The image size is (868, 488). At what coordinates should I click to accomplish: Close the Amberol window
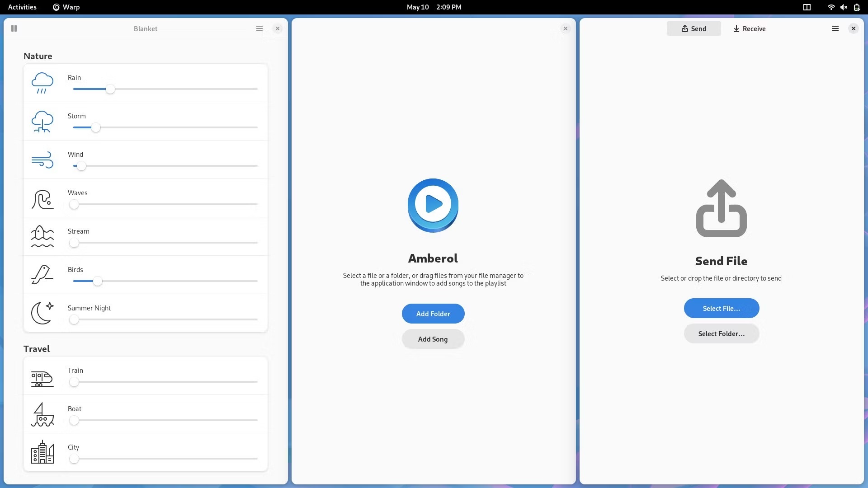pos(565,28)
